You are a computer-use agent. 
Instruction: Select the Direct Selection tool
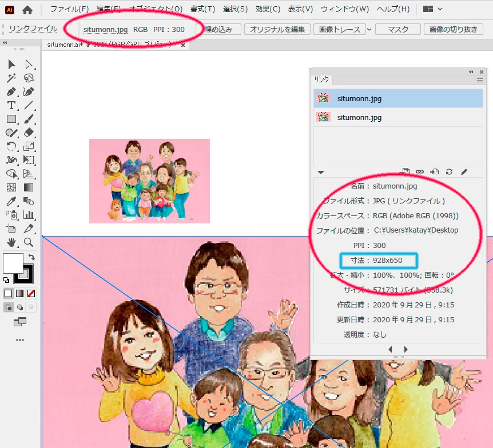tap(29, 64)
